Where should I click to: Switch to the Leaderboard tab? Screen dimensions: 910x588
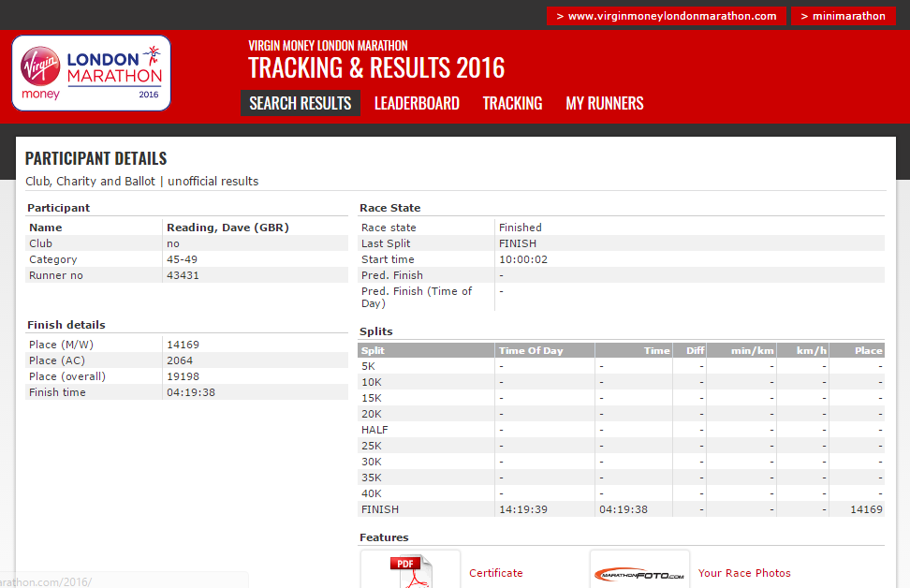click(x=417, y=103)
